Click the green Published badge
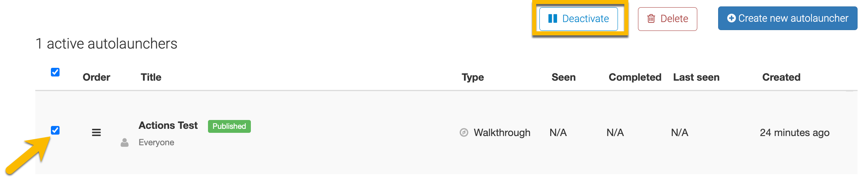The width and height of the screenshot is (868, 187). coord(229,126)
